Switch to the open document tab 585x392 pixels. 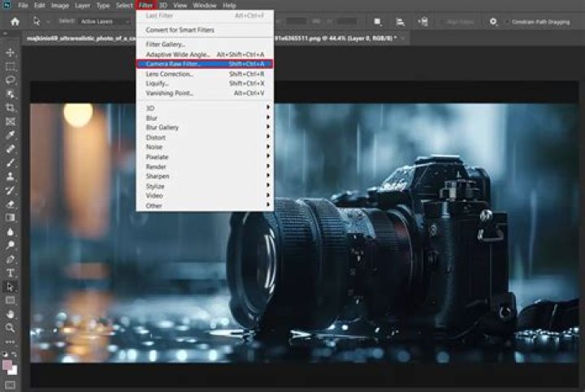(x=216, y=38)
